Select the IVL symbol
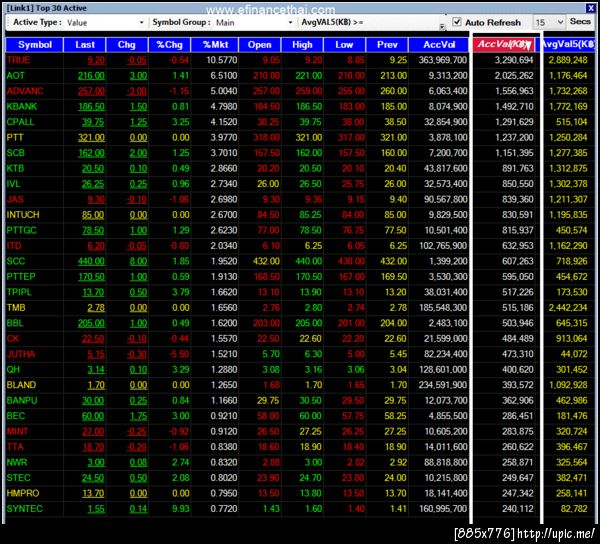This screenshot has width=600, height=544. (x=13, y=184)
